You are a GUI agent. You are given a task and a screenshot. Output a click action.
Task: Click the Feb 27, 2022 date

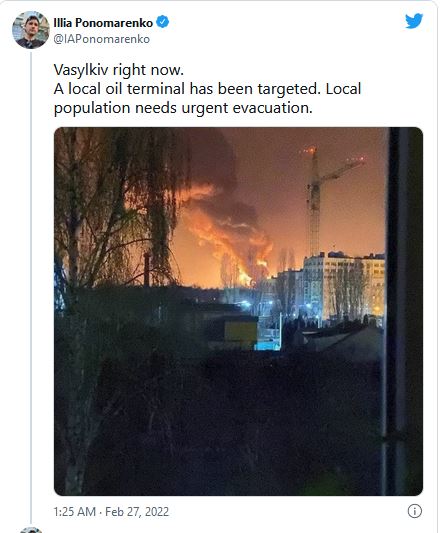pos(137,512)
